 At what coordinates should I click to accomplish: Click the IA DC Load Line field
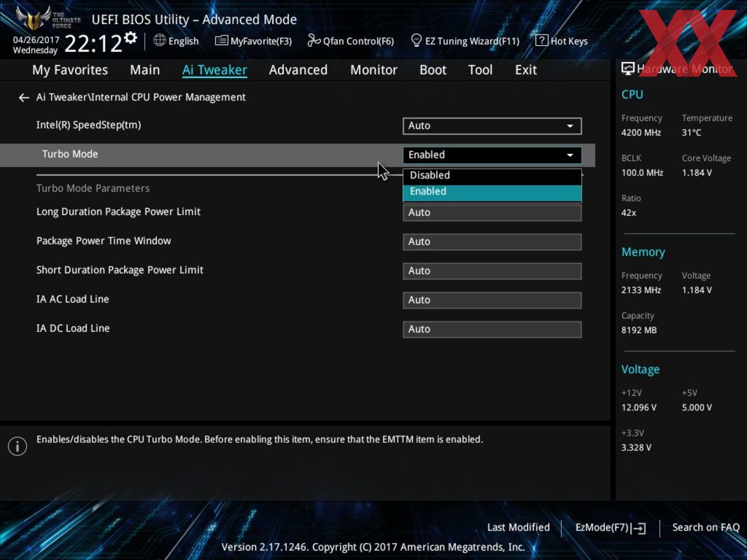492,329
